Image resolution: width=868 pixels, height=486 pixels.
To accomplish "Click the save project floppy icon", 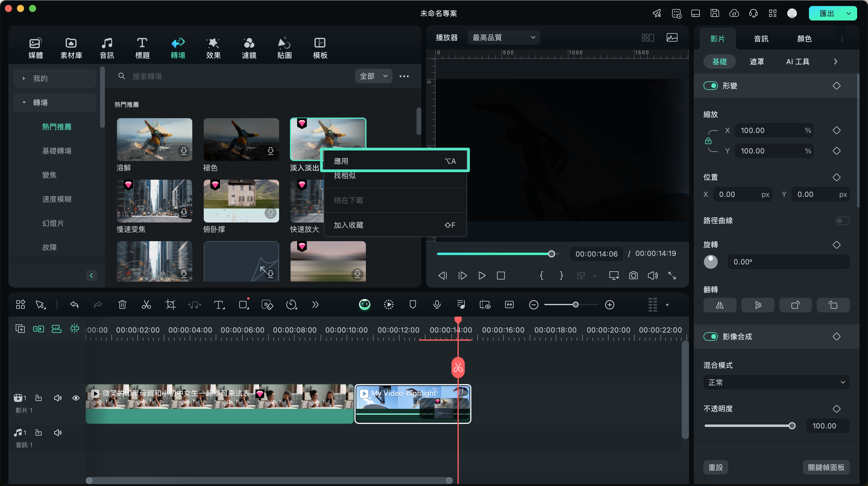I will click(714, 13).
